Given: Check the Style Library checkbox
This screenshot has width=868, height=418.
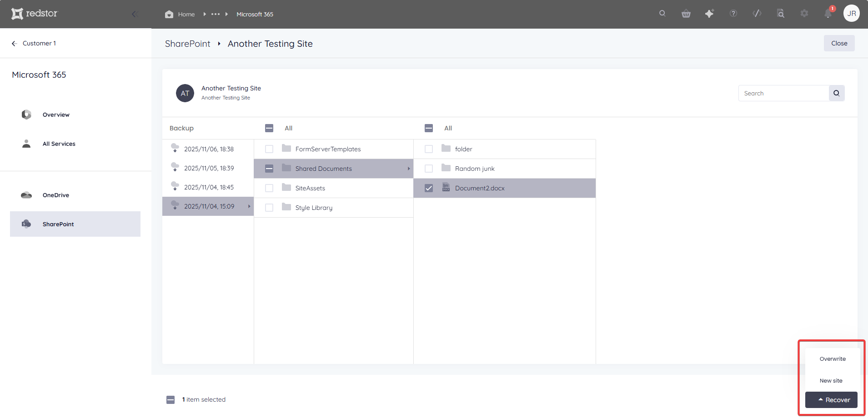Looking at the screenshot, I should (x=269, y=208).
